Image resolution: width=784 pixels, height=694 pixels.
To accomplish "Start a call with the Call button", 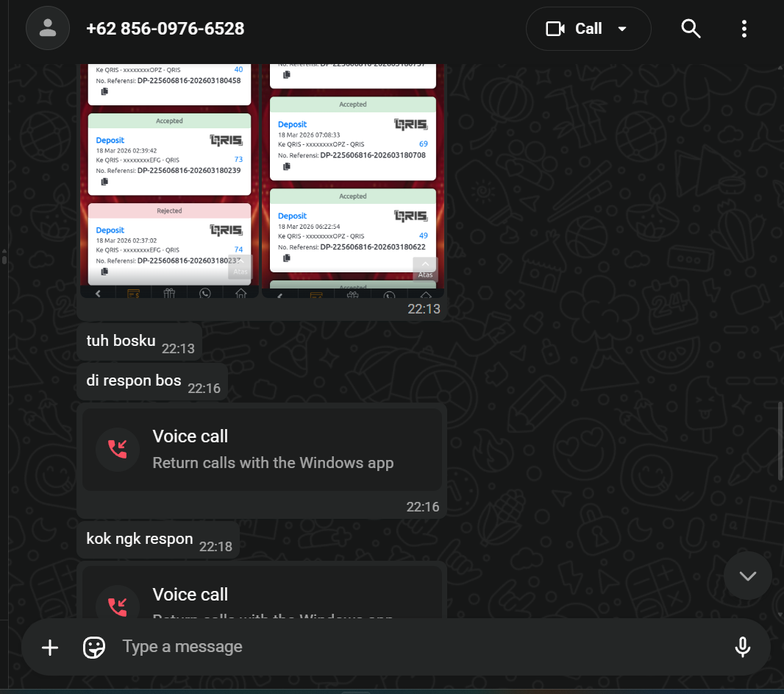I will tap(574, 29).
